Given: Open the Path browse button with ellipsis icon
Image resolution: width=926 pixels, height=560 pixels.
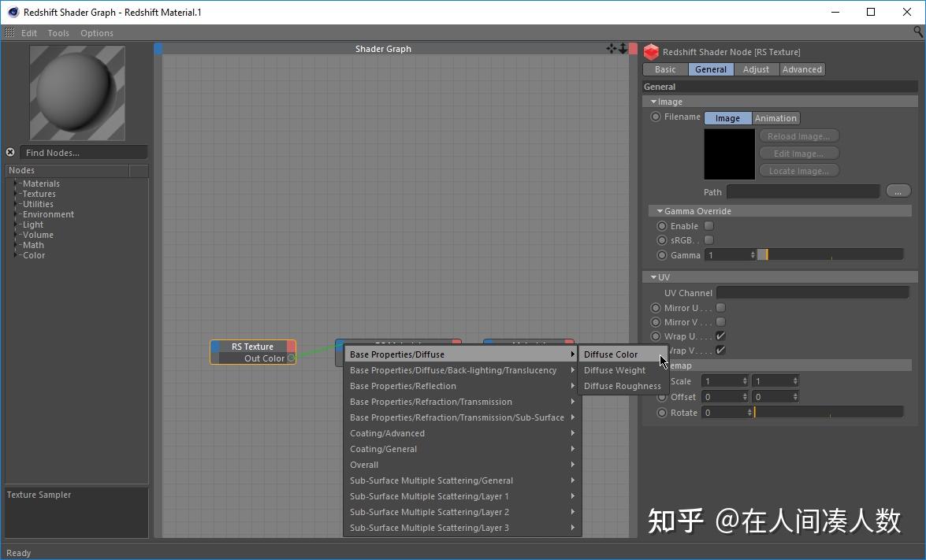Looking at the screenshot, I should [898, 191].
